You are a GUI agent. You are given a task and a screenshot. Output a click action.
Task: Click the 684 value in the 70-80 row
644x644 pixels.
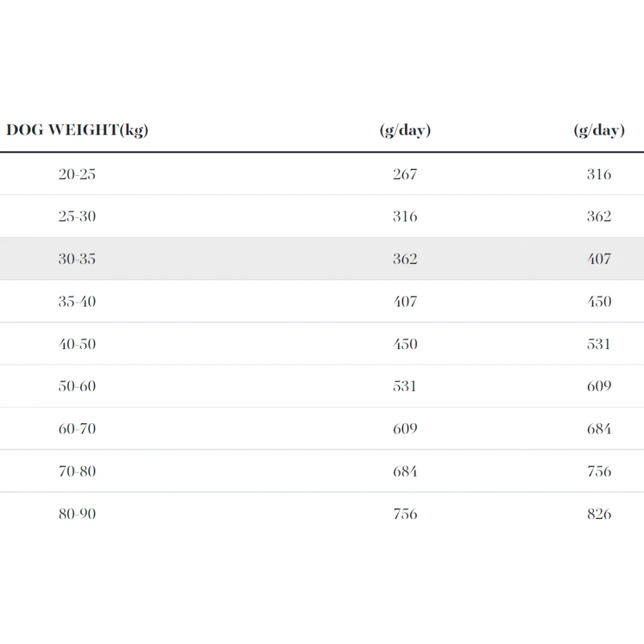pos(405,471)
